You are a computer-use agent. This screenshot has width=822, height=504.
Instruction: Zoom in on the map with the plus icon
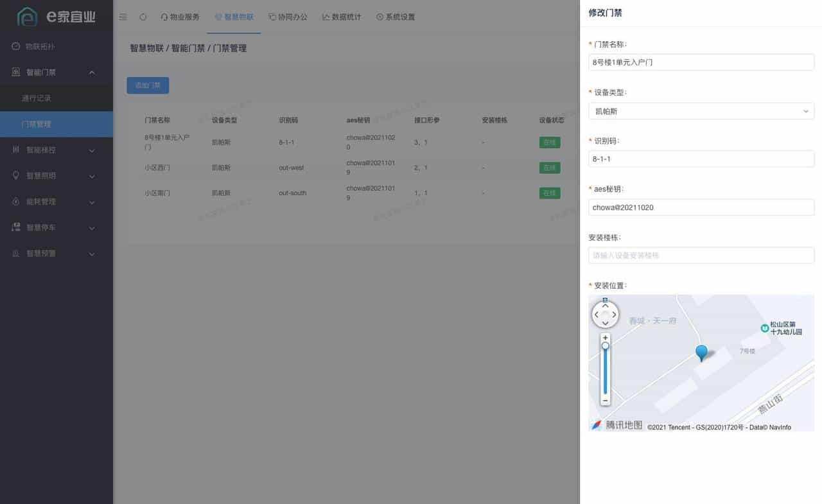click(605, 336)
